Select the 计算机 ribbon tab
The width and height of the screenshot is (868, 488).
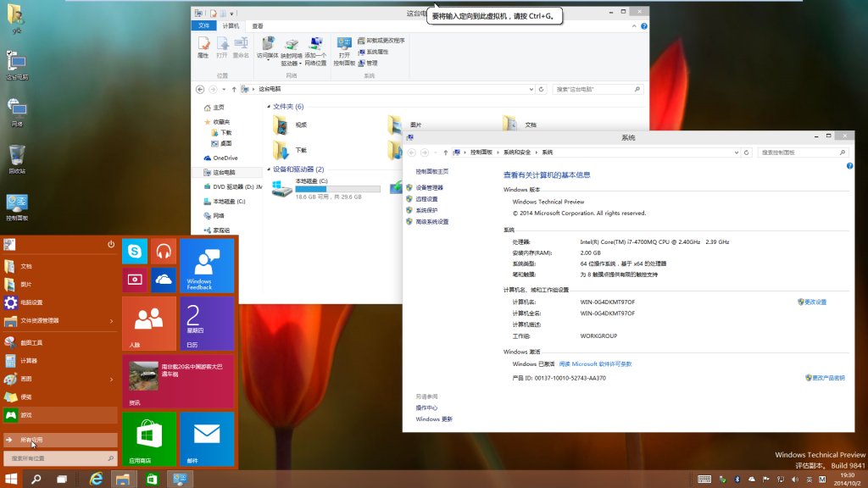pos(231,26)
